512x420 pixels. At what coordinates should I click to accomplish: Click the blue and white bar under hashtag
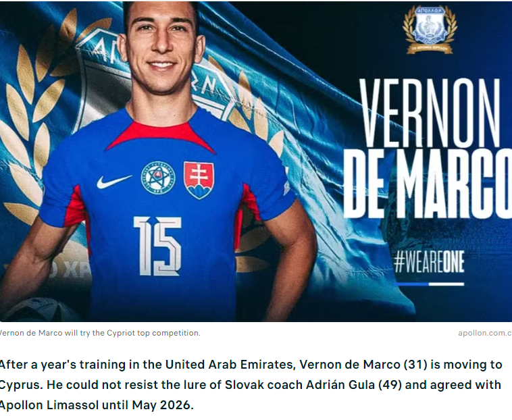(429, 284)
